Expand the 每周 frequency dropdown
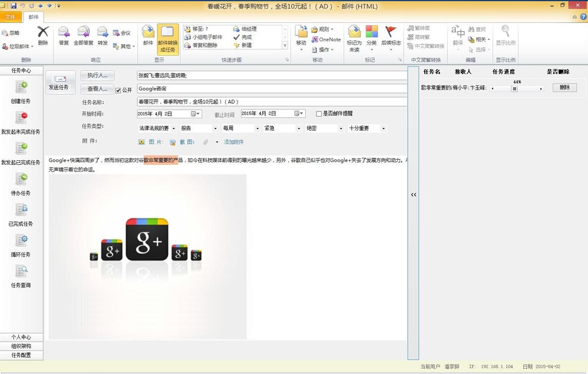 [x=257, y=128]
